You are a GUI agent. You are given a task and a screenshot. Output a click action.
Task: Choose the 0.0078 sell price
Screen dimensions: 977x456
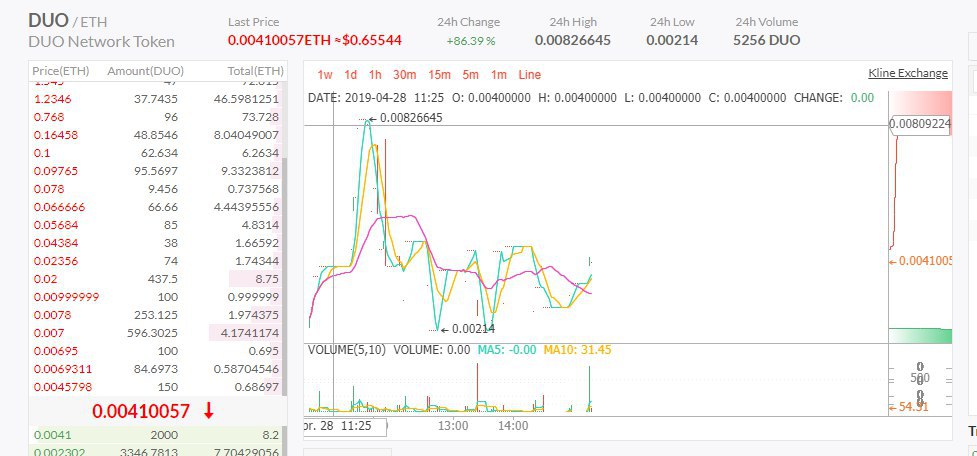(x=52, y=315)
